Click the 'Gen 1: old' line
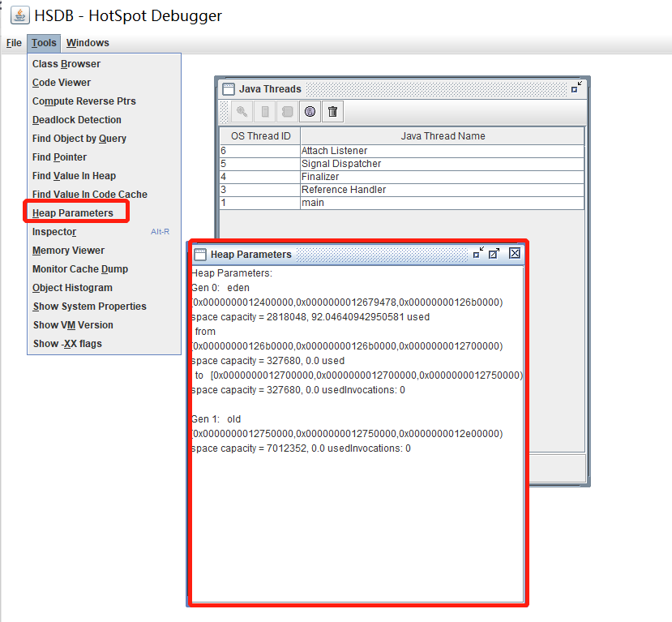The image size is (672, 622). [x=216, y=418]
